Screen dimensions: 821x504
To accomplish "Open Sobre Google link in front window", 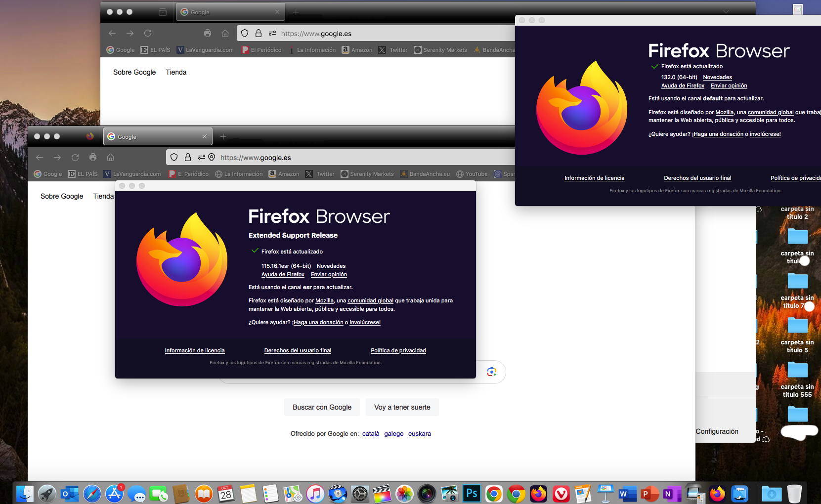I will coord(62,196).
